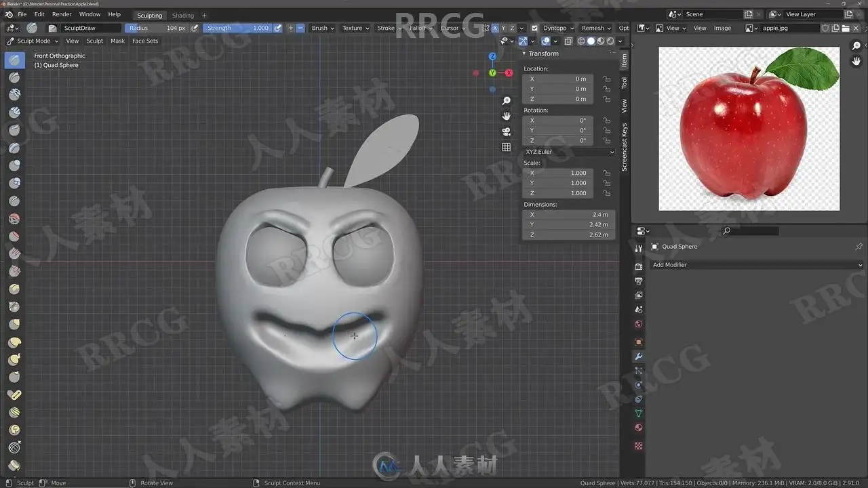Expand the Add Modifier dropdown
The image size is (868, 488).
757,265
